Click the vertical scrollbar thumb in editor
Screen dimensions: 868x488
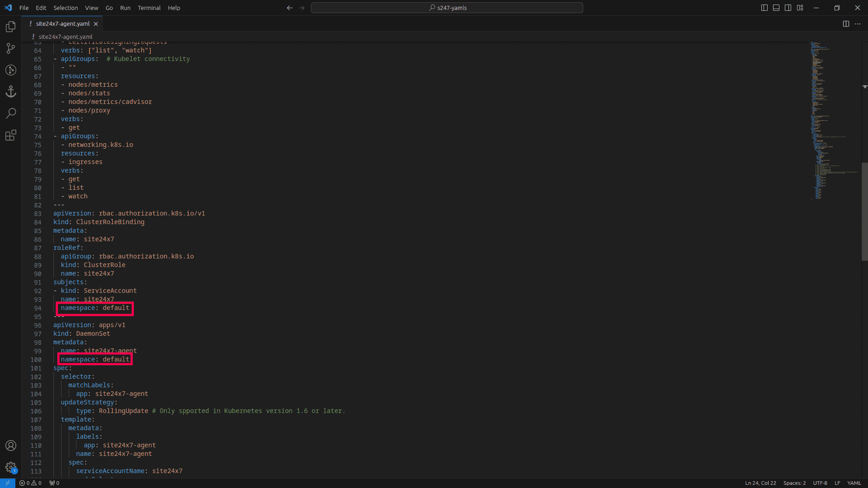click(864, 211)
